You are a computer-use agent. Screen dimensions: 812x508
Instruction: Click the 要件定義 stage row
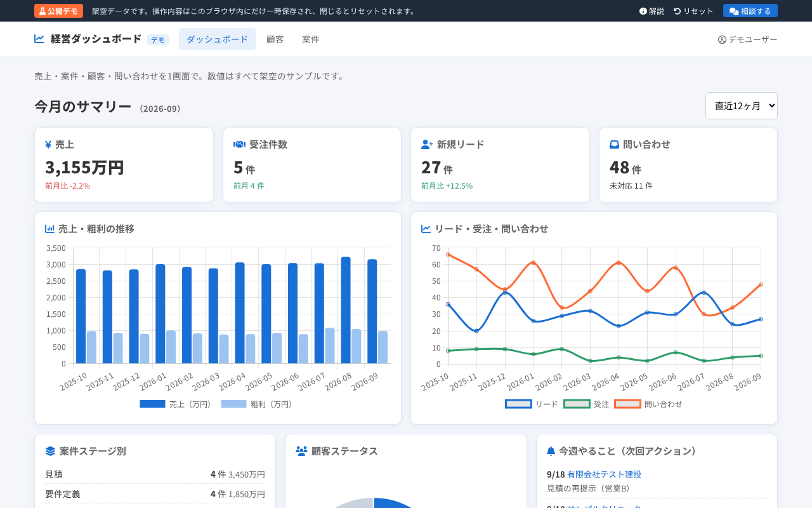click(155, 494)
